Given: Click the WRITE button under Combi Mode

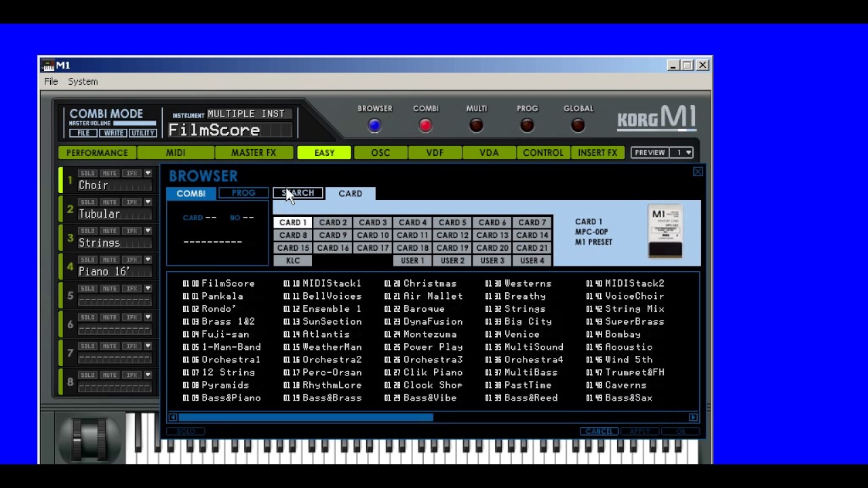Looking at the screenshot, I should tap(113, 133).
